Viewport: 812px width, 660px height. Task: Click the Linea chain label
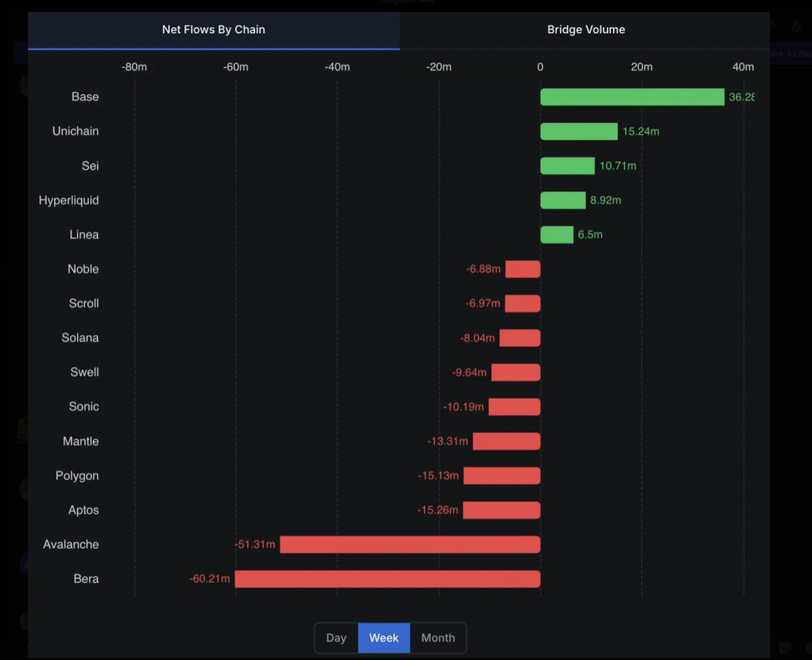(84, 235)
